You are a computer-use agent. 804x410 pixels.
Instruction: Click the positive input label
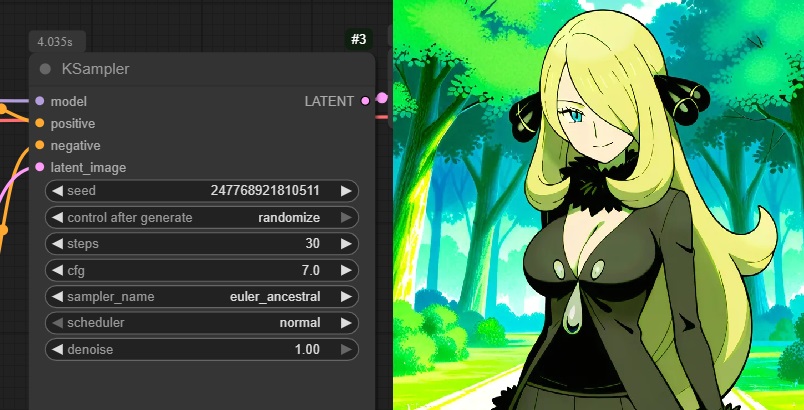pyautogui.click(x=73, y=124)
